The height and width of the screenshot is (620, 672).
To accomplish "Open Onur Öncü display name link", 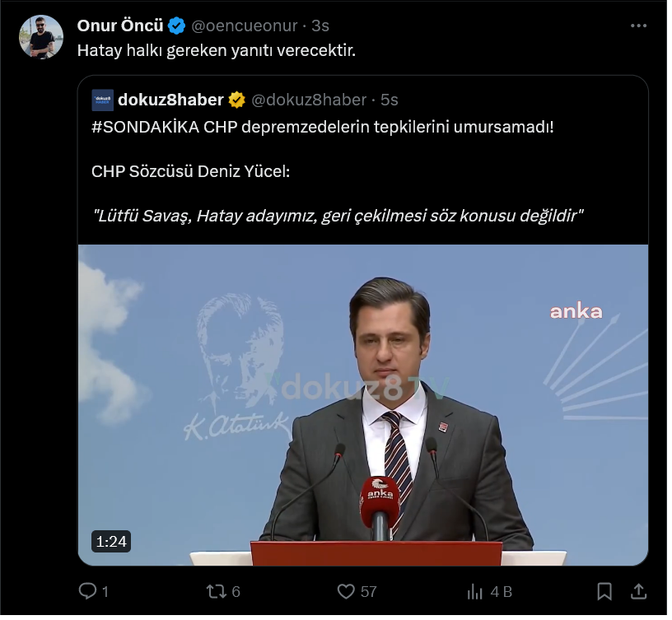I will click(x=121, y=26).
